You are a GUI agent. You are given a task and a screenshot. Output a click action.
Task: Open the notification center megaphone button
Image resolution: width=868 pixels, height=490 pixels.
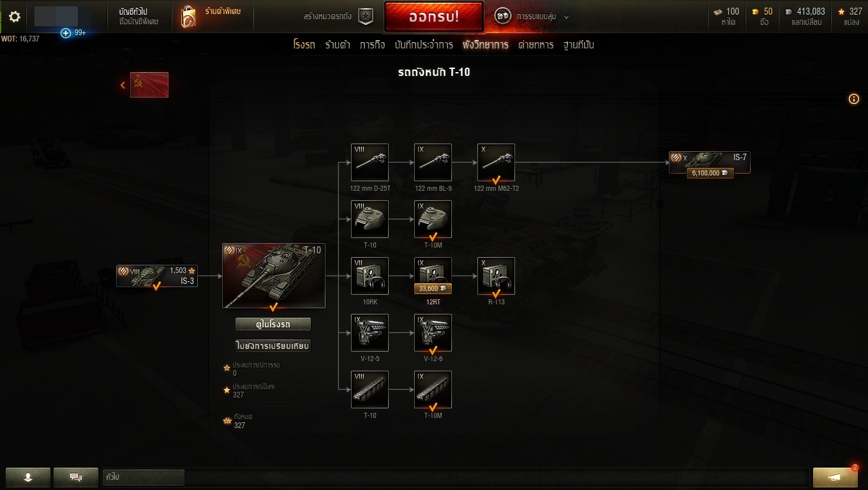835,477
